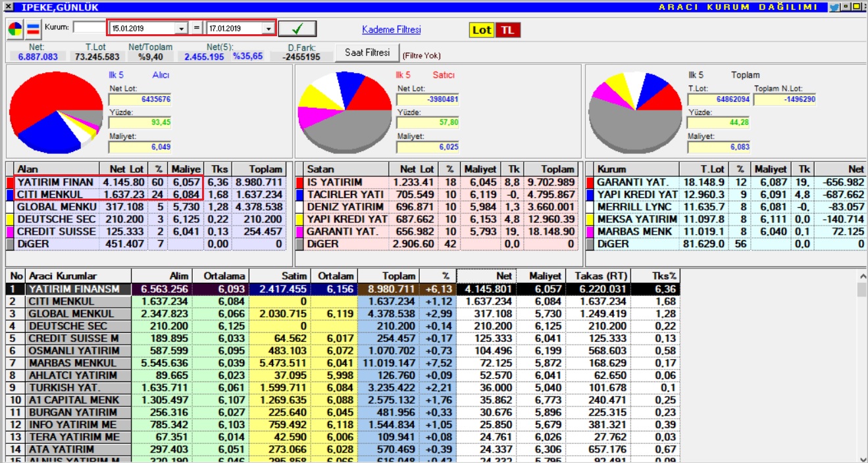Viewport: 868px width, 463px height.
Task: Select row 11 BURGAN YATIRIM
Action: 343,412
